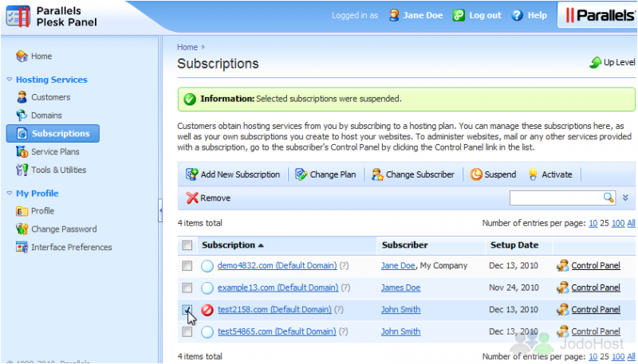Click the status icon for example13.com
Screen dimensions: 638x364
click(x=207, y=288)
